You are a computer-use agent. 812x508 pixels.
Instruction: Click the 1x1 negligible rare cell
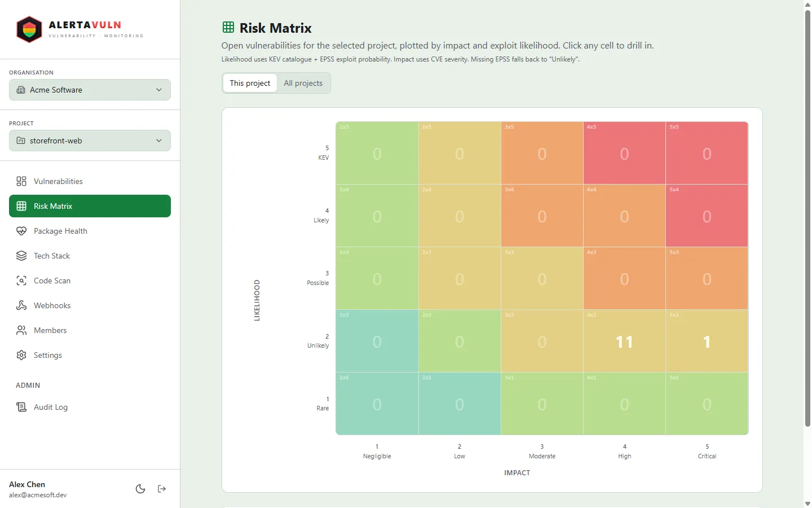tap(377, 404)
